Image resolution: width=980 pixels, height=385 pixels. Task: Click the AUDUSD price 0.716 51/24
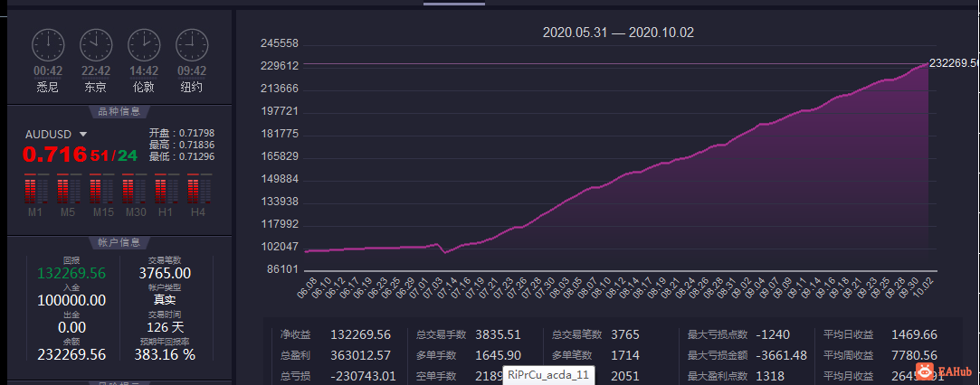pyautogui.click(x=80, y=155)
